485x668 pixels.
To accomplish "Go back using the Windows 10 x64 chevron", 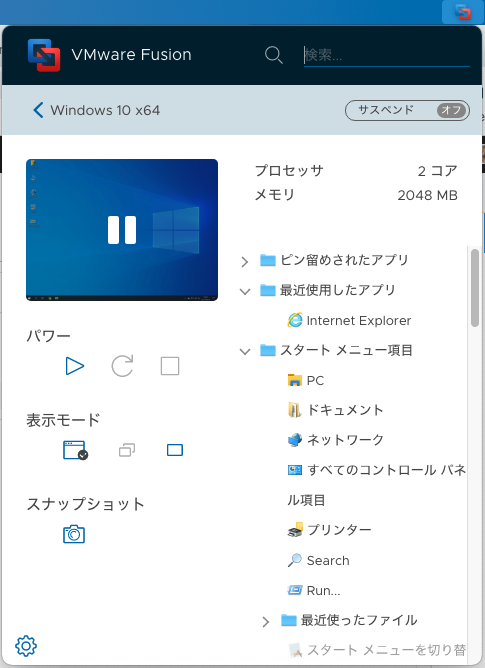I will [x=38, y=110].
